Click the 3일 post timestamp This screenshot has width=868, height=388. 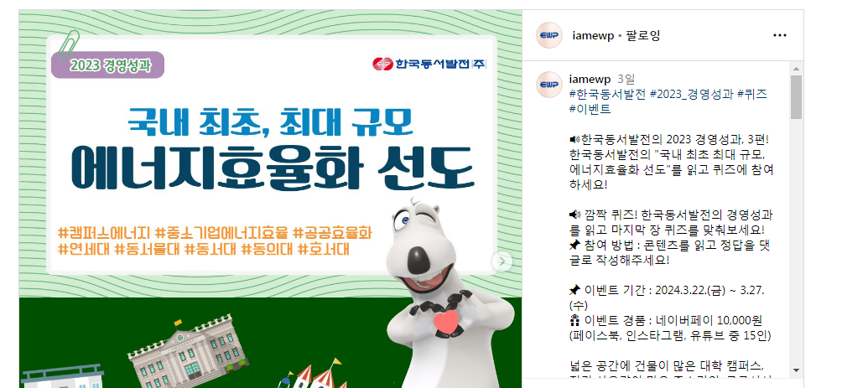(x=626, y=79)
